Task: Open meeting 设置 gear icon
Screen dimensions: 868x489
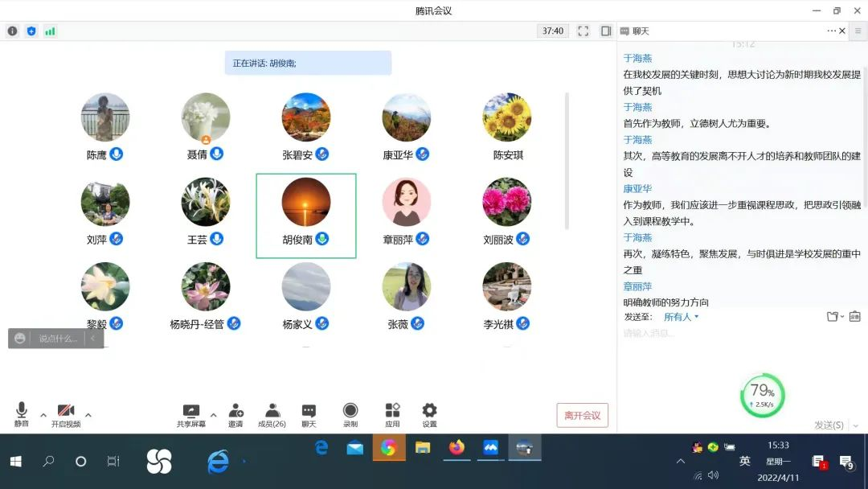Action: (429, 412)
